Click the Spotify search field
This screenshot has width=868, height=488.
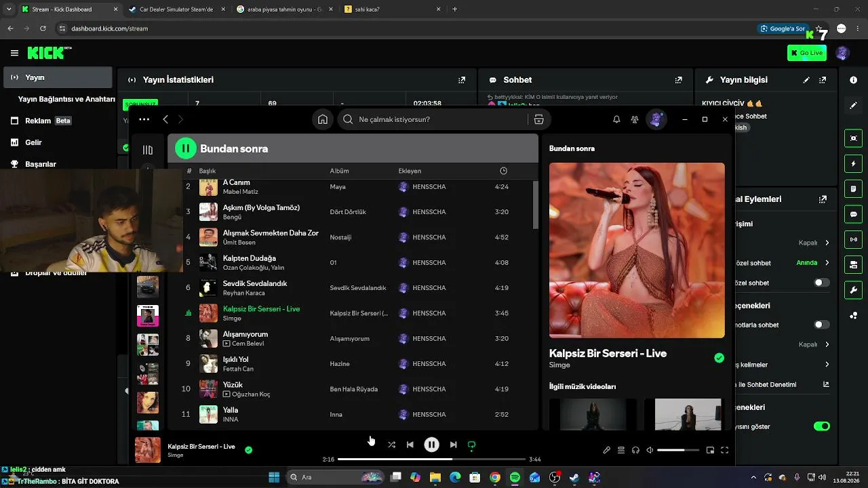pyautogui.click(x=433, y=119)
